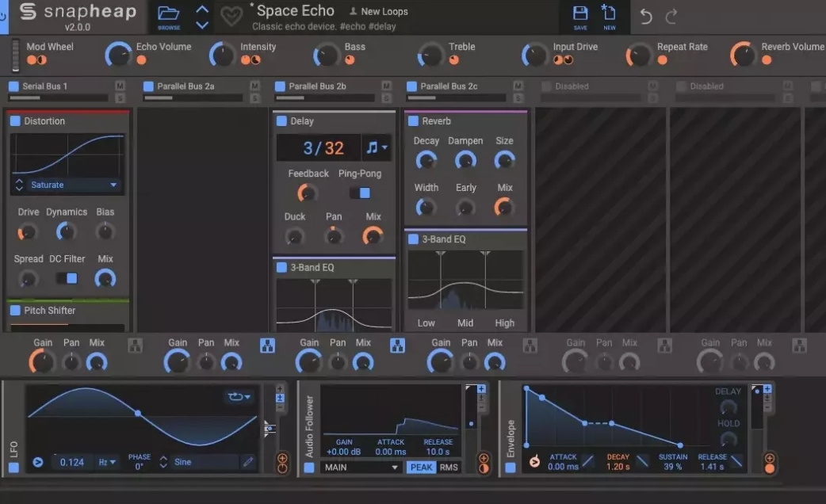Mute Serial Bus 1 with its M button
826x504 pixels.
pos(120,86)
